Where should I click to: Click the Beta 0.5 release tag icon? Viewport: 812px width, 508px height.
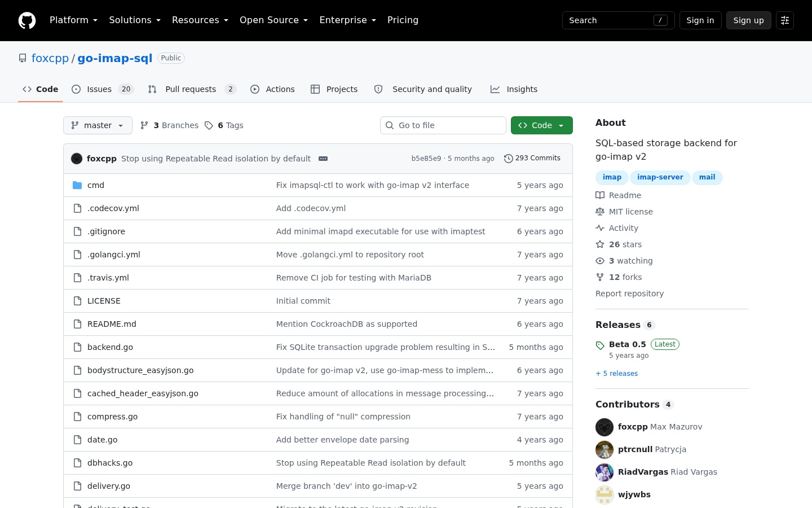click(600, 345)
